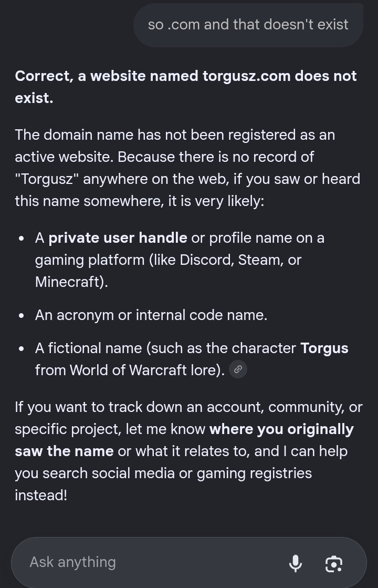Click the A fictional name bullet text
378x588 pixels.
pyautogui.click(x=192, y=359)
